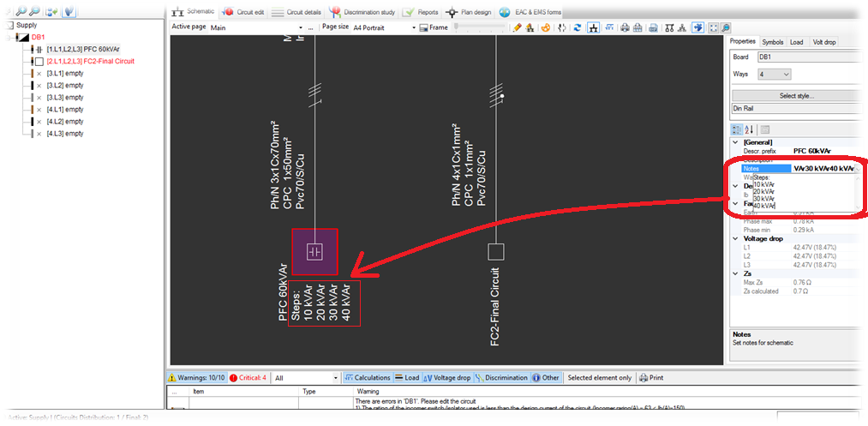This screenshot has height=426, width=868.
Task: Switch to the Volt drop tab
Action: tap(823, 42)
